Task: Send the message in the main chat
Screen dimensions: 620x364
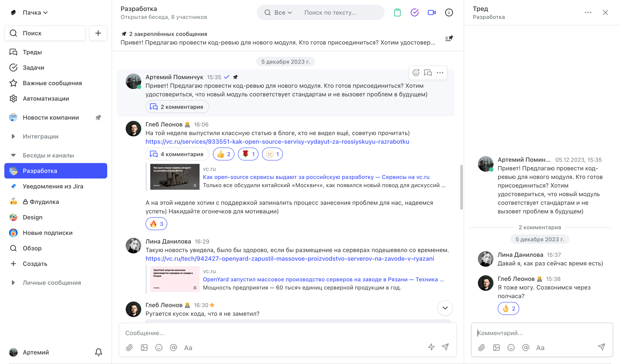Action: point(445,347)
